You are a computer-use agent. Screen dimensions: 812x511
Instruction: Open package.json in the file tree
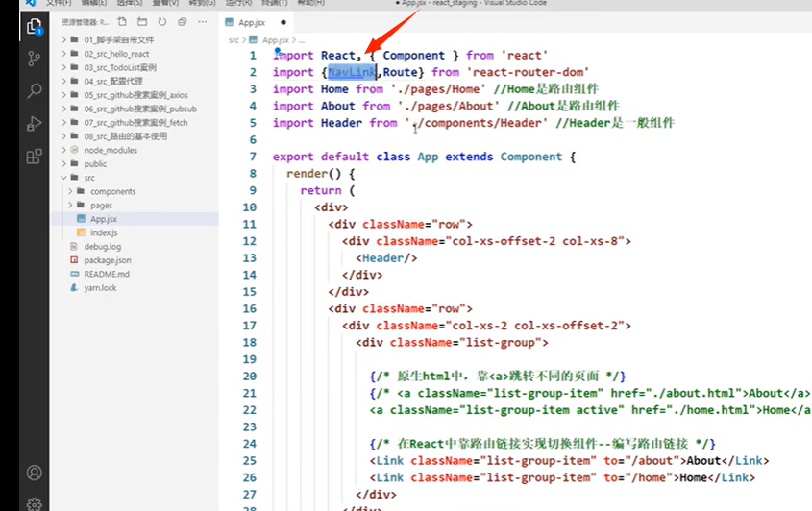(x=108, y=260)
